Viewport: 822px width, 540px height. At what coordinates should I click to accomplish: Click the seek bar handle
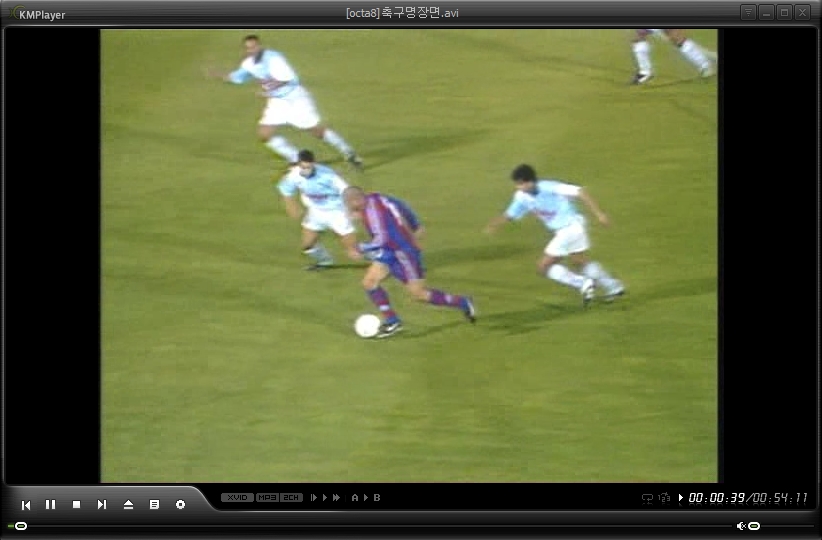[21, 526]
